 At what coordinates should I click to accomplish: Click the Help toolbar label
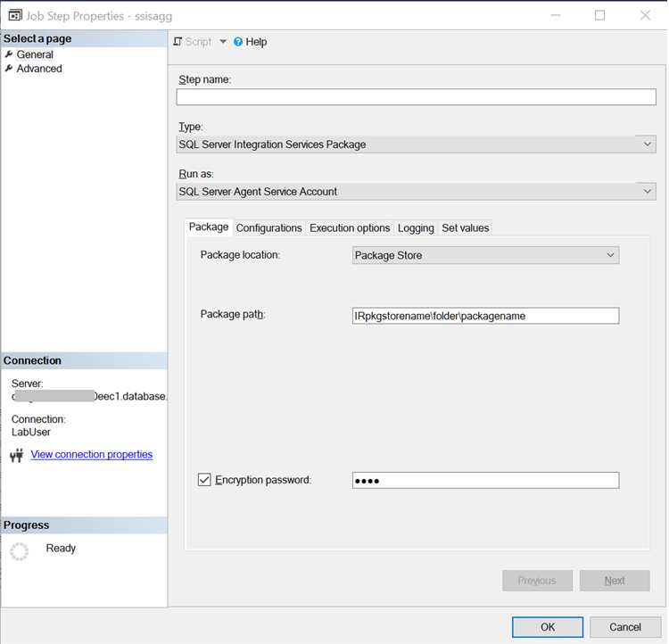[256, 42]
